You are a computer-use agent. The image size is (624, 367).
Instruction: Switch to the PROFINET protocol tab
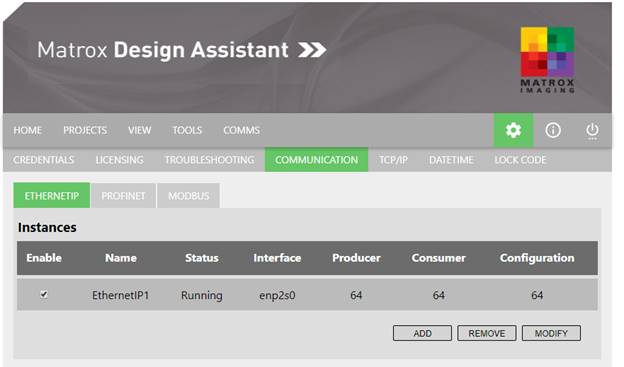123,196
